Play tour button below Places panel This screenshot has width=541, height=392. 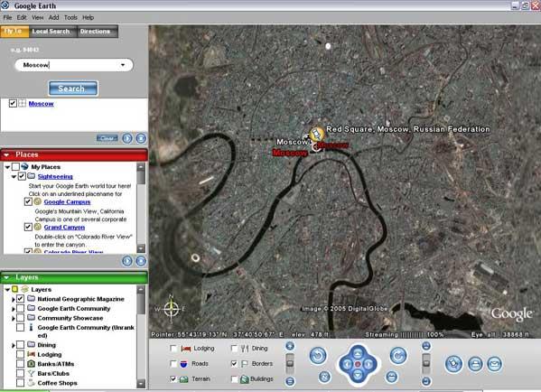[x=127, y=261]
